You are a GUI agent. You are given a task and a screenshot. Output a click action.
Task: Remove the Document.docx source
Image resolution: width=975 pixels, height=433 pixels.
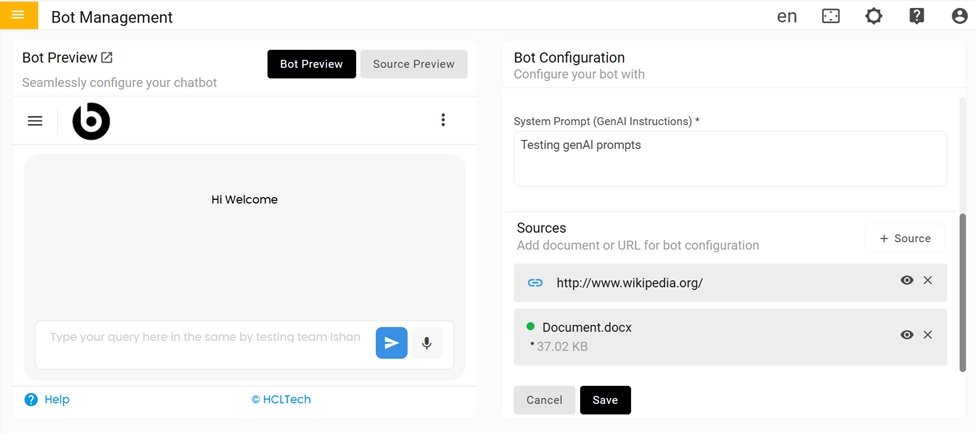928,335
